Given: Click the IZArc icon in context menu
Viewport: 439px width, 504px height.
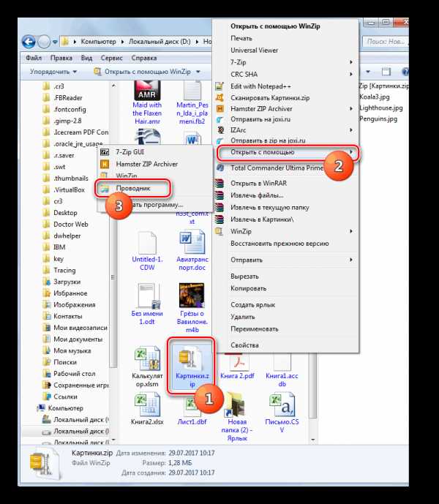Looking at the screenshot, I should (x=220, y=130).
